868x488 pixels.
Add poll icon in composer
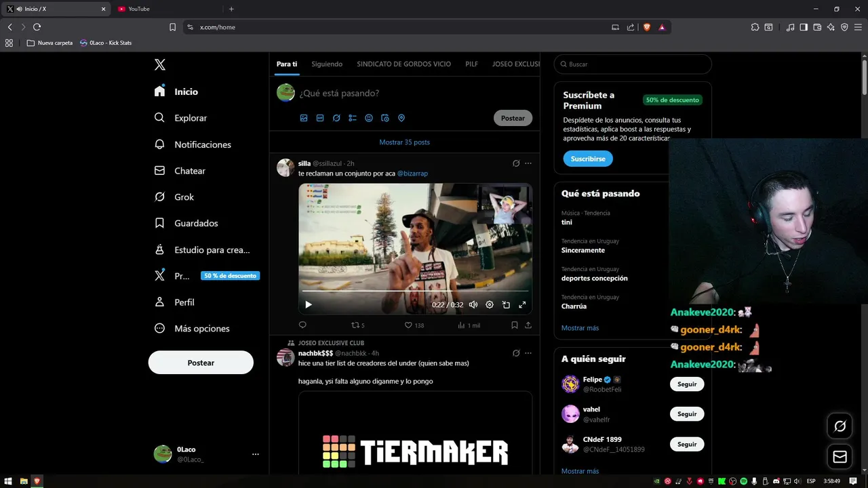353,118
